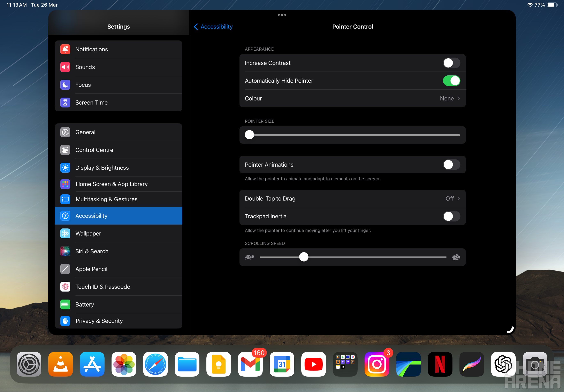Open Google Calendar in the dock
Viewport: 564px width, 392px height.
pyautogui.click(x=282, y=364)
